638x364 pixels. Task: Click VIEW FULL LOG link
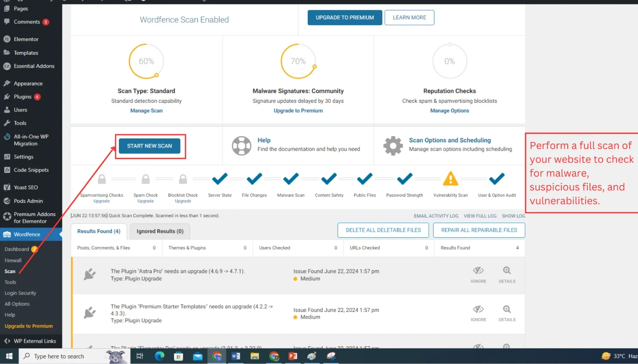click(480, 216)
